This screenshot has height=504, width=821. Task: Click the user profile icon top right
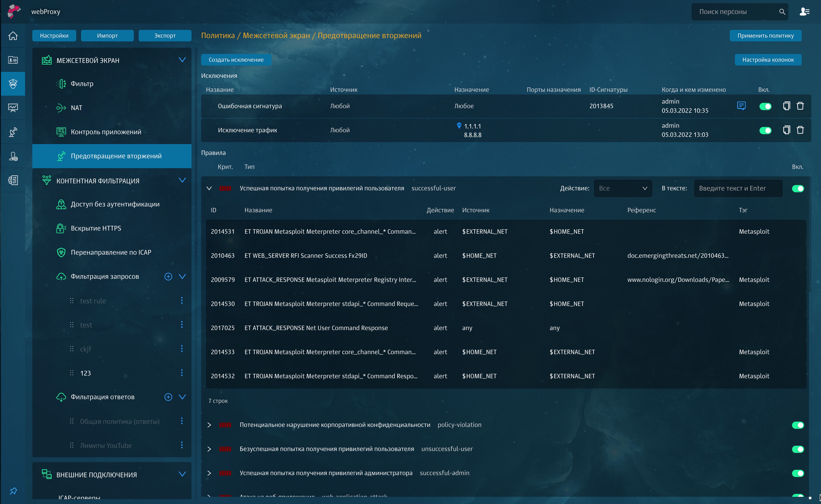[x=804, y=12]
